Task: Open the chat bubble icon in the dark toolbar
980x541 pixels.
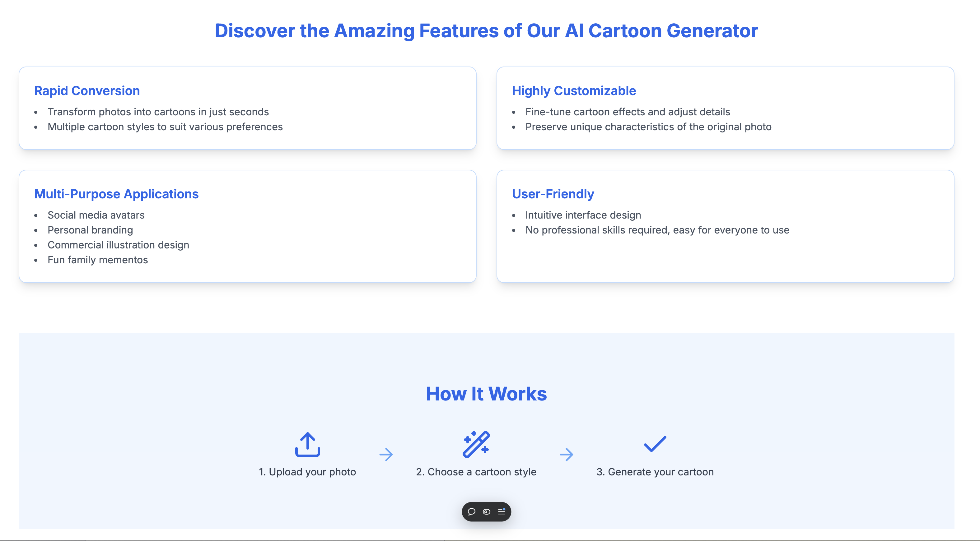Action: pos(472,512)
